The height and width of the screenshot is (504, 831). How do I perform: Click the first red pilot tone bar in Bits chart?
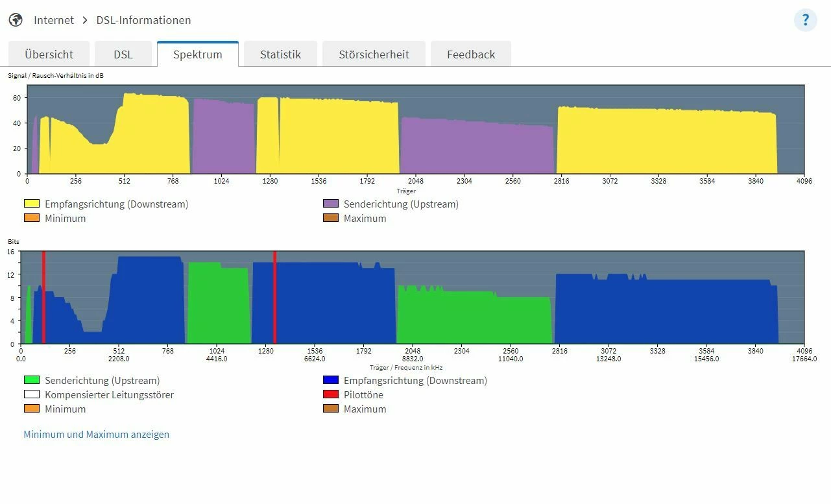tap(43, 297)
